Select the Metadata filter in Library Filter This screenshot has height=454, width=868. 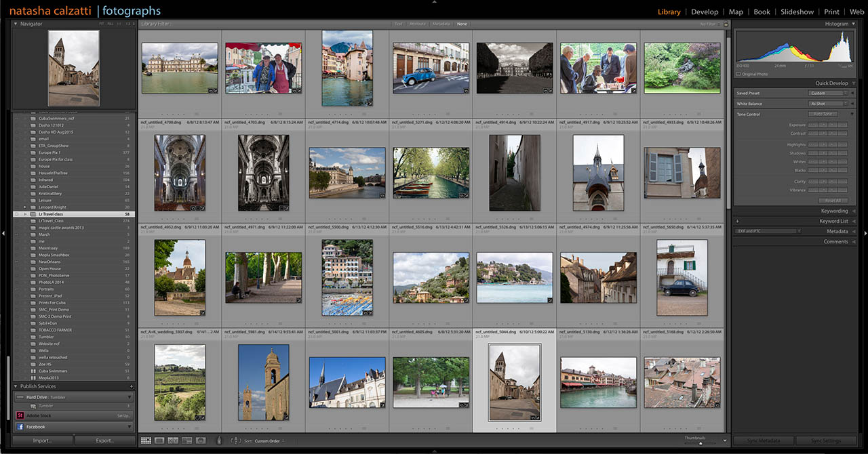(441, 24)
